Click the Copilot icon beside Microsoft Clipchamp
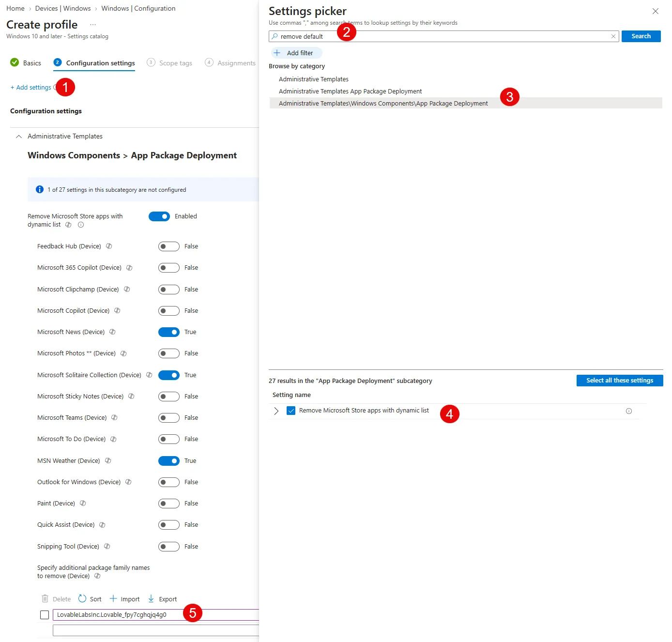Viewport: 672px width, 642px height. point(127,290)
